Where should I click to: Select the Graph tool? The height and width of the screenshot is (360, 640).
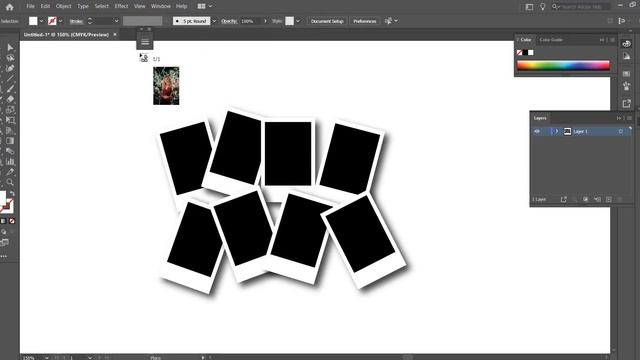click(10, 162)
